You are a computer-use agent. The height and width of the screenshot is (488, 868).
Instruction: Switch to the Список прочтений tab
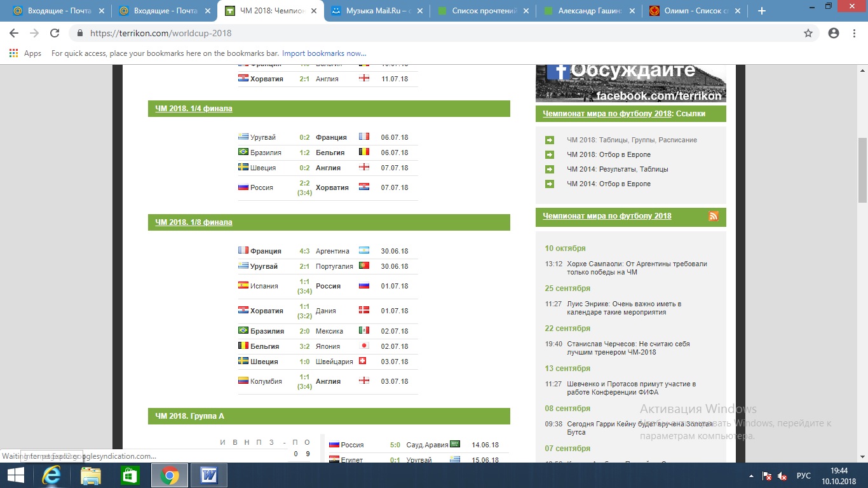482,11
